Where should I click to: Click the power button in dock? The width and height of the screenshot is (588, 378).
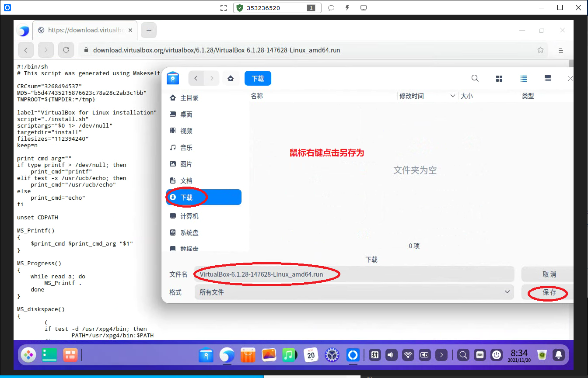coord(497,355)
